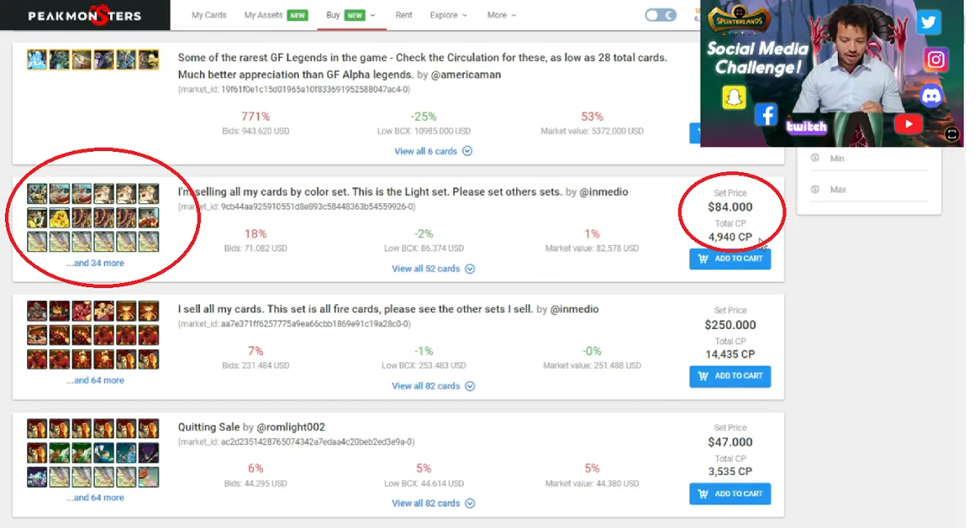The image size is (980, 528).
Task: Click the Instagram icon in the webcam overlay
Action: pos(936,60)
